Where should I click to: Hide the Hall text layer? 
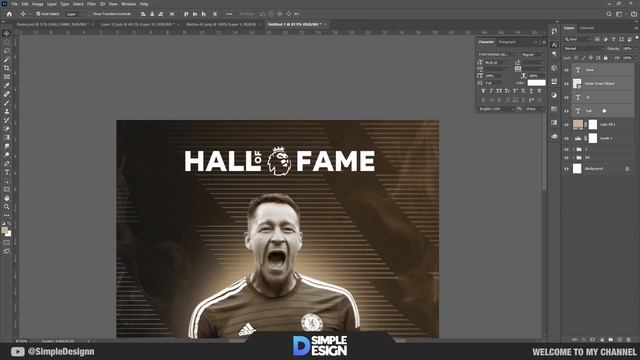pos(566,111)
